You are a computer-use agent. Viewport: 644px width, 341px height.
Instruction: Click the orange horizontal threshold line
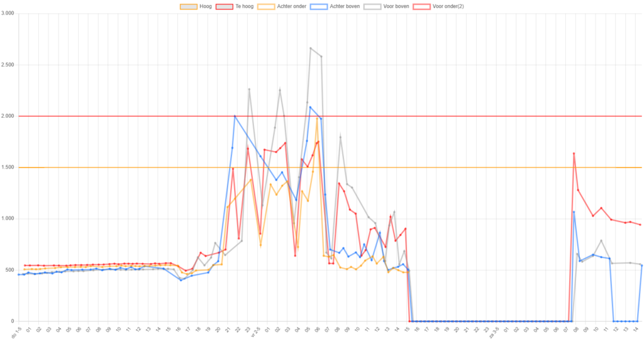pyautogui.click(x=126, y=167)
